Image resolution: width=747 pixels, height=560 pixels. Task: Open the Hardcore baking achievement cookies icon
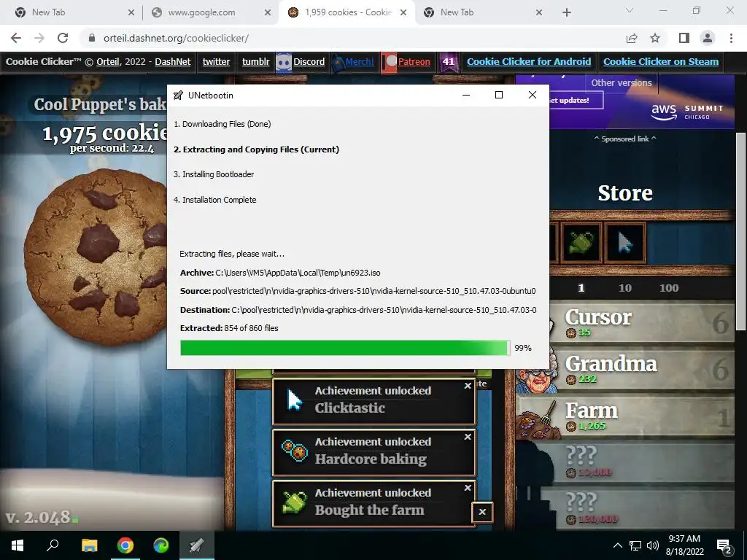click(295, 451)
